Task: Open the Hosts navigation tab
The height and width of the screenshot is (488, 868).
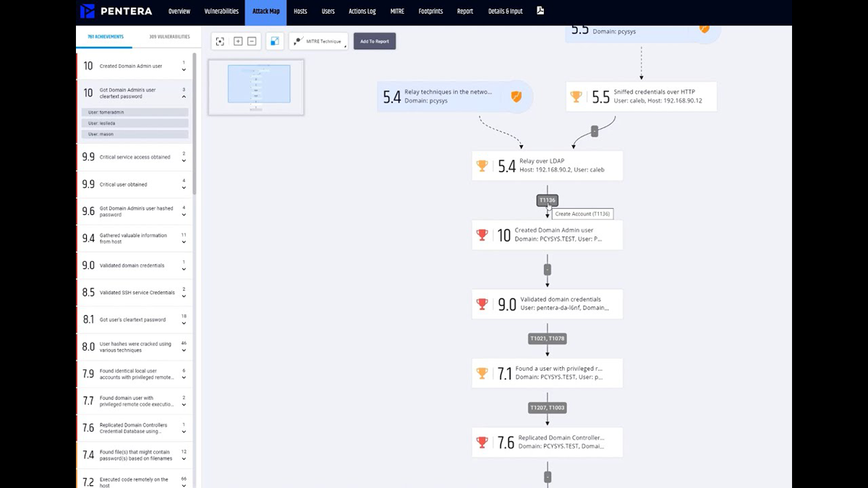Action: coord(299,11)
